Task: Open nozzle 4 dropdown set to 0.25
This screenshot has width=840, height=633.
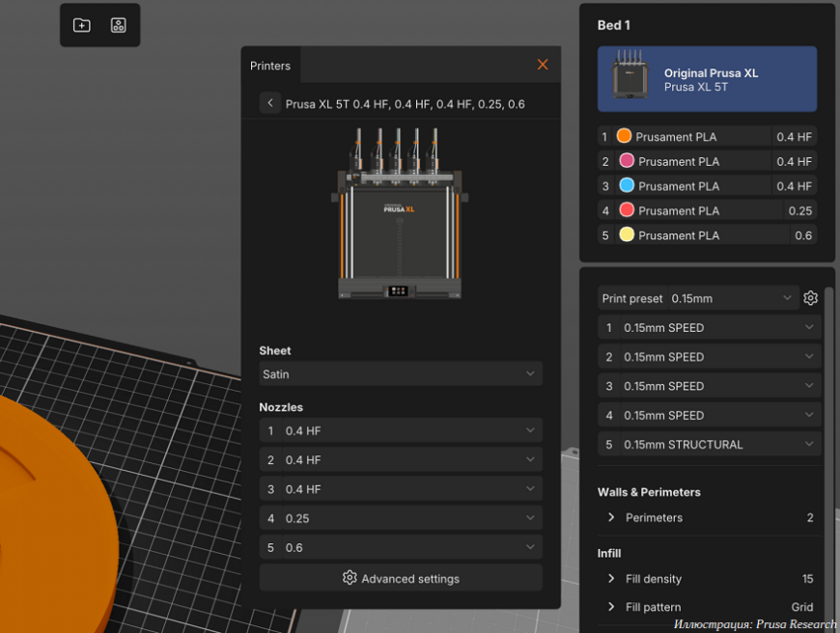Action: coord(401,518)
